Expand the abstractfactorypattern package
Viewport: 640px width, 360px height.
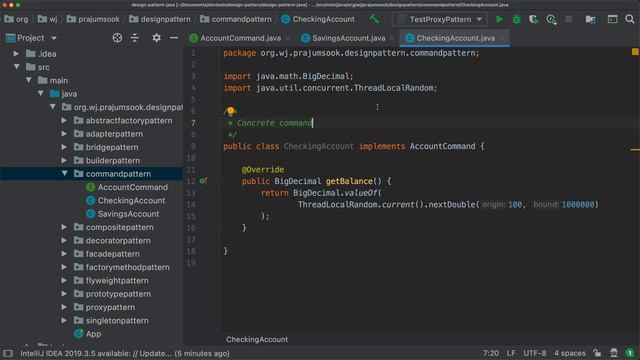pos(64,120)
